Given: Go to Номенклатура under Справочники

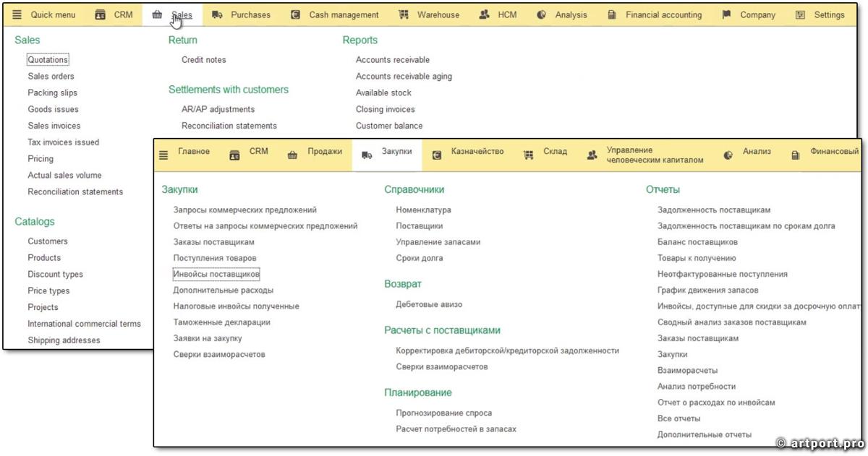Looking at the screenshot, I should [423, 210].
